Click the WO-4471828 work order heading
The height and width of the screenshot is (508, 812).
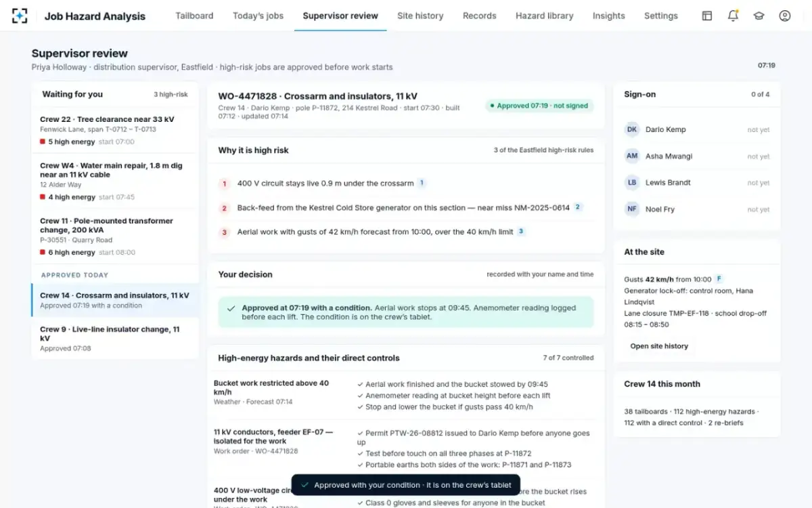318,96
